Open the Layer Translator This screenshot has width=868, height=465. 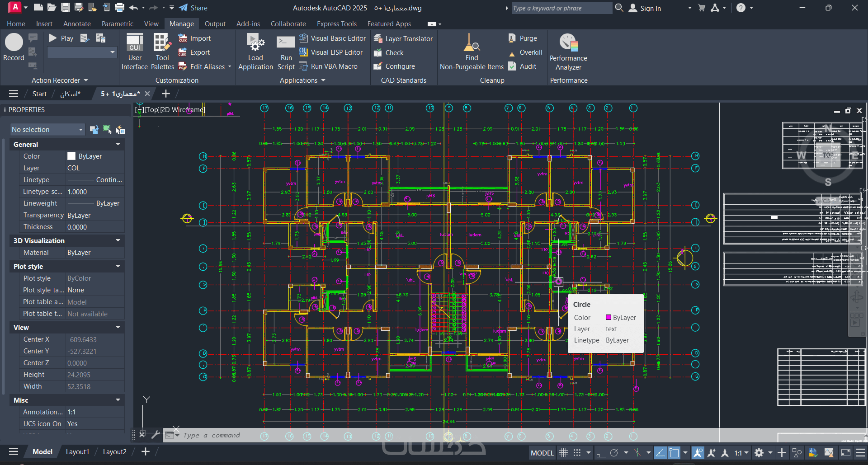[403, 39]
